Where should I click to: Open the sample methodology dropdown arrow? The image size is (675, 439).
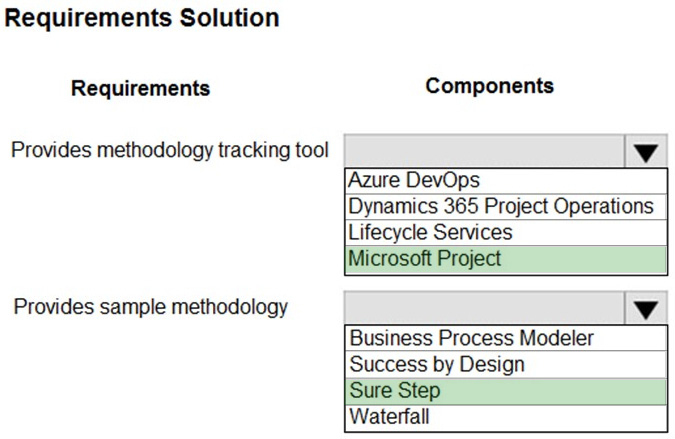[x=646, y=309]
